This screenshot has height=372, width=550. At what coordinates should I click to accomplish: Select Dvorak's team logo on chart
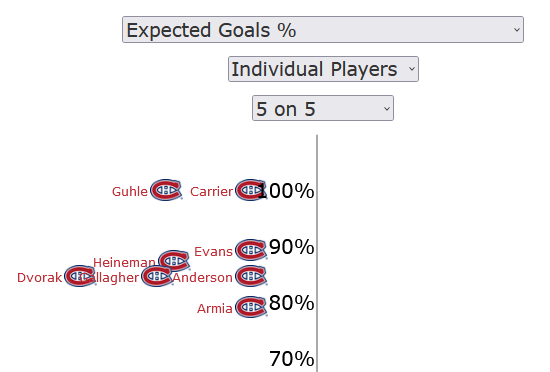[80, 276]
